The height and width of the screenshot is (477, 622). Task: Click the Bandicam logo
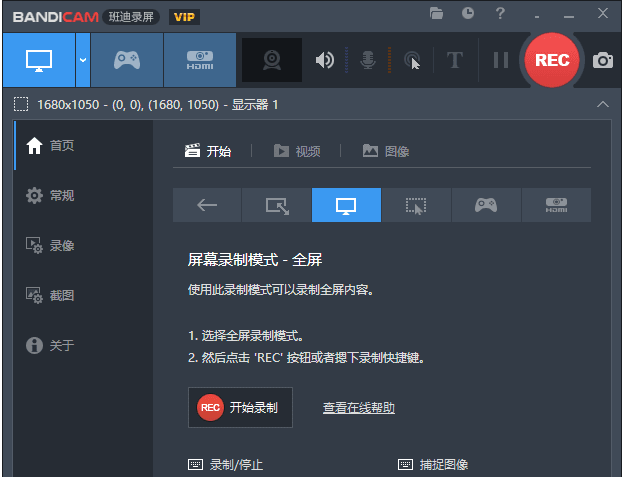pos(56,17)
